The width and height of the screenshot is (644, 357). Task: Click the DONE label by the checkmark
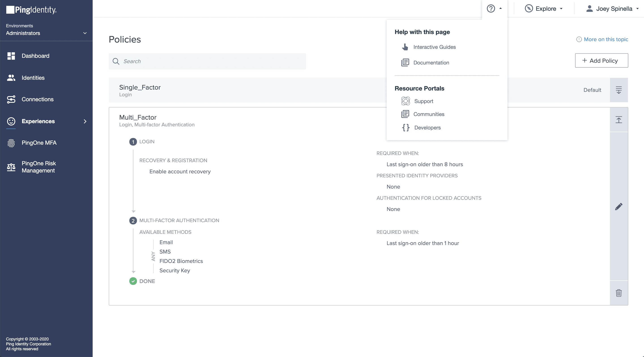pos(147,281)
